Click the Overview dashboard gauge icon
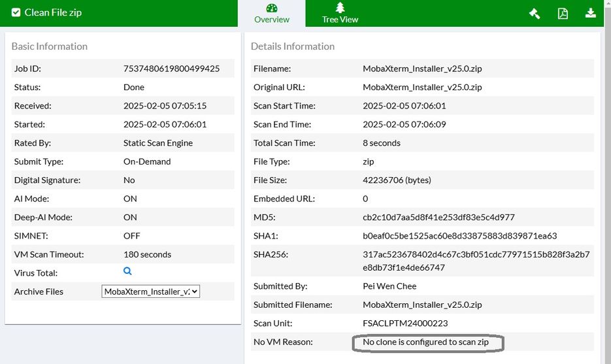Viewport: 611px width, 364px height. (272, 8)
